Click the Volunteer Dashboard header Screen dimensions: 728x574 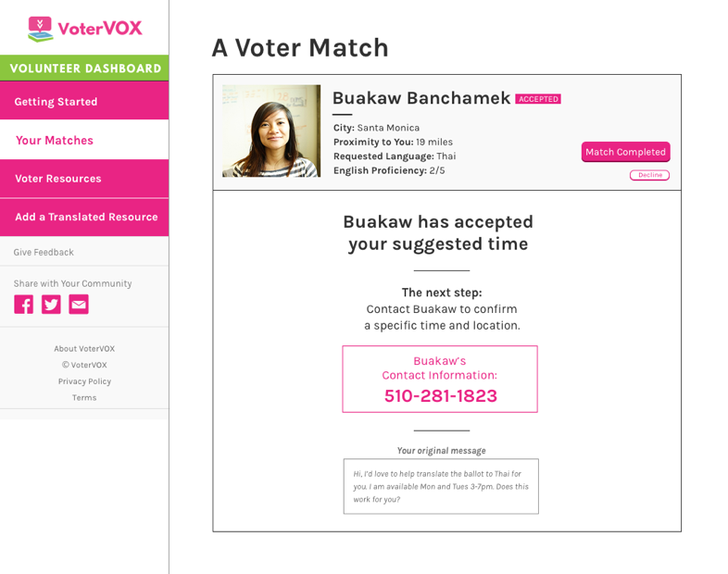(x=84, y=68)
